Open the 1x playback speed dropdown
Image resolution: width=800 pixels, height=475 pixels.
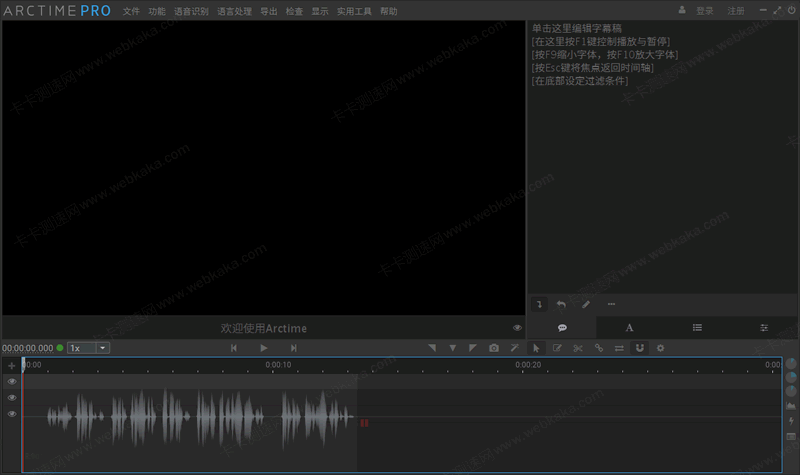click(88, 348)
